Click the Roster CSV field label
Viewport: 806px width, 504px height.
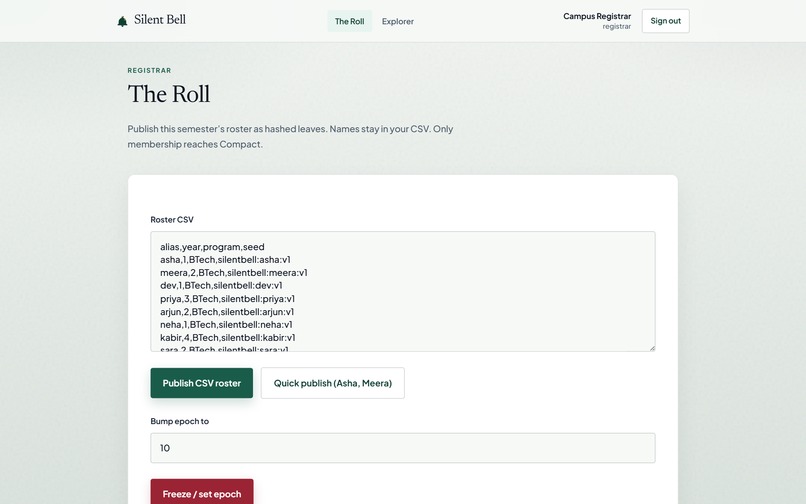(172, 220)
